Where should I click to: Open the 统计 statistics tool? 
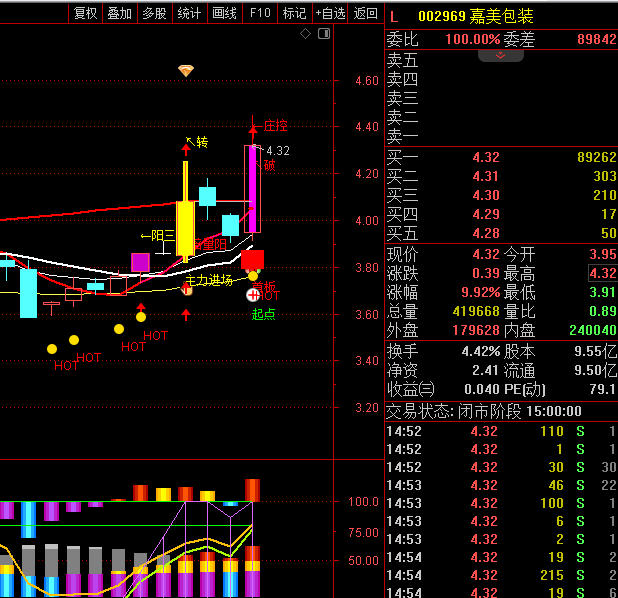coord(188,13)
